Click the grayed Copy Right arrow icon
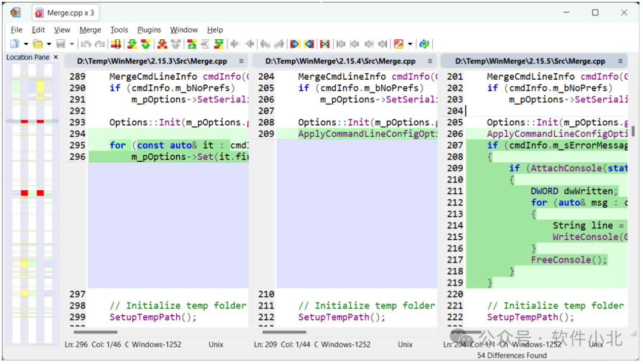The height and width of the screenshot is (364, 643). [x=235, y=44]
